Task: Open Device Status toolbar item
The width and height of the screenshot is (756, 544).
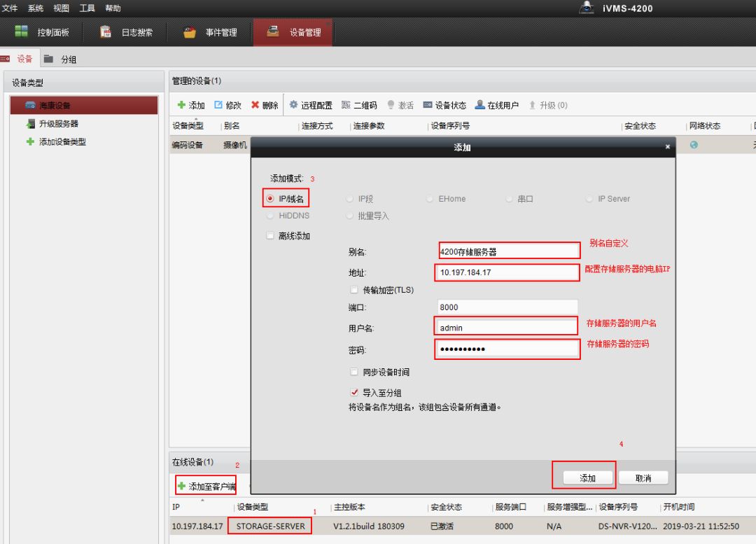Action: click(427, 106)
